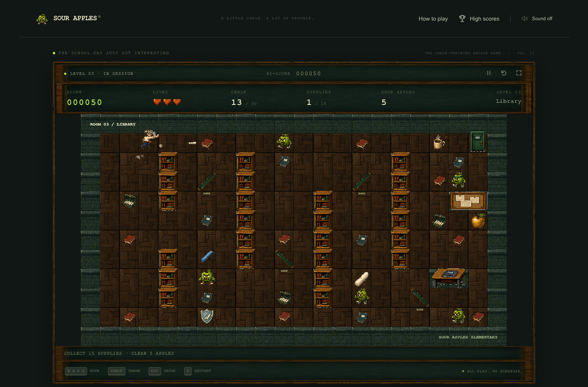588x387 pixels.
Task: Toggle Sound off speaker control
Action: tap(537, 18)
